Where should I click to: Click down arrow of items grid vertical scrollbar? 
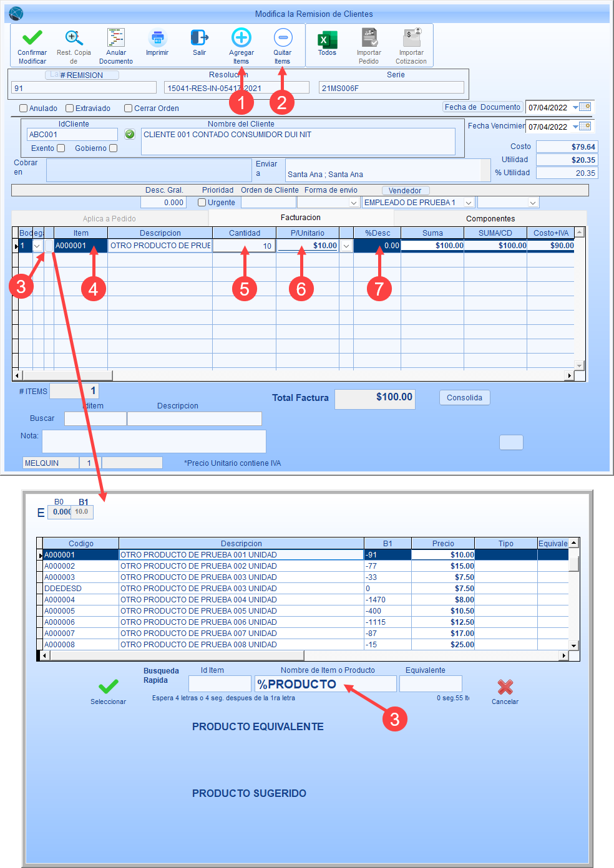click(580, 365)
